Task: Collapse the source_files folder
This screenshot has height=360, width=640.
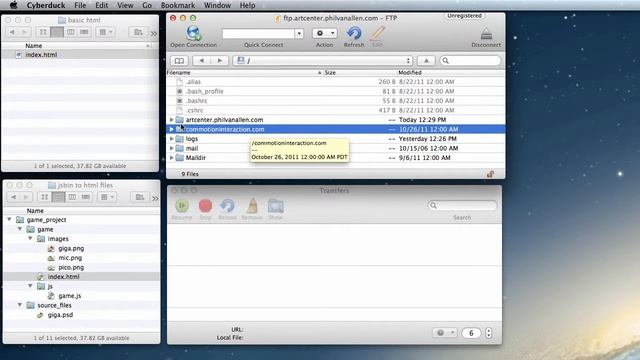Action: coord(20,305)
